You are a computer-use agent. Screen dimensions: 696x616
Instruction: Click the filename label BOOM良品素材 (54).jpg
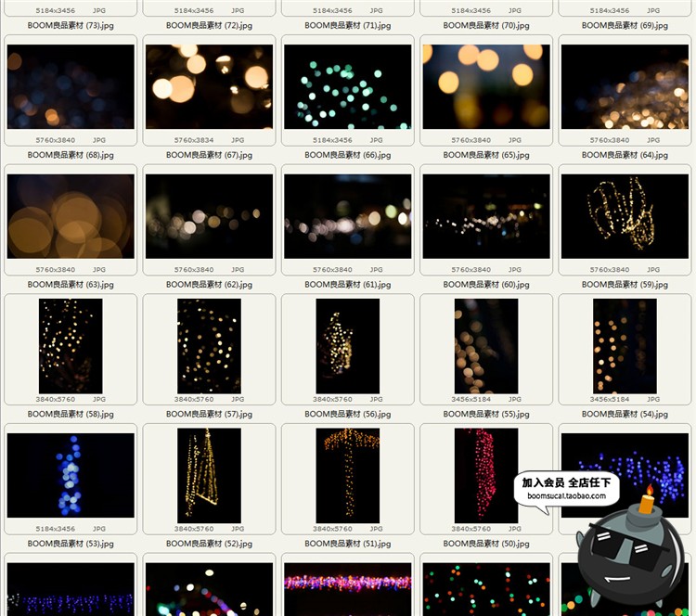(625, 415)
